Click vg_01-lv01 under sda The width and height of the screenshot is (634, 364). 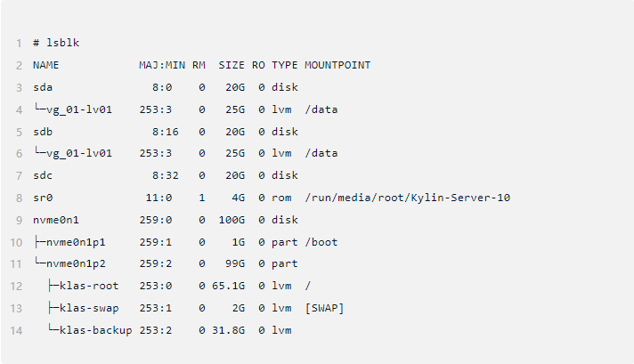click(79, 109)
